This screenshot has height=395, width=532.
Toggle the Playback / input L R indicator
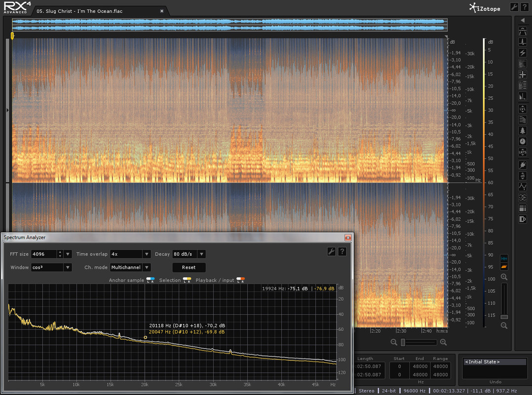click(241, 280)
